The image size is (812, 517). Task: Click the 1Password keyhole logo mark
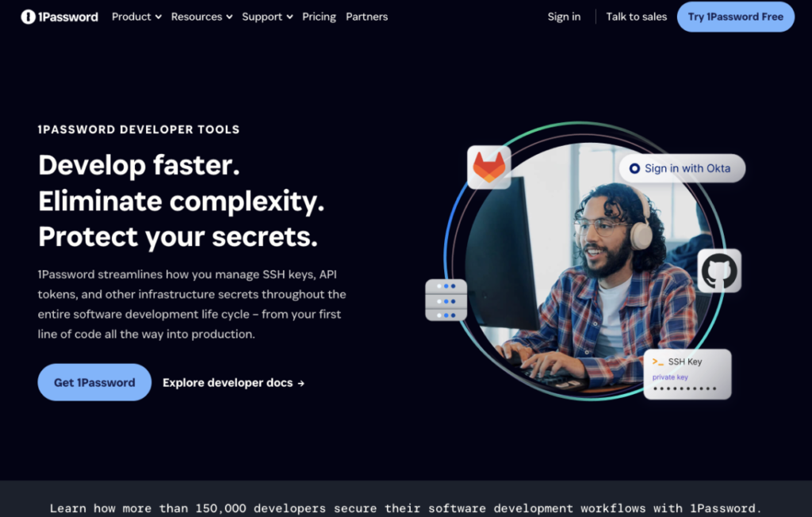(x=28, y=17)
